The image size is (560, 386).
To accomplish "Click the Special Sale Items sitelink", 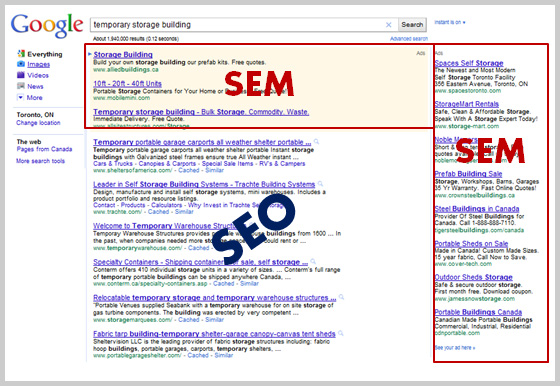I will pos(228,164).
